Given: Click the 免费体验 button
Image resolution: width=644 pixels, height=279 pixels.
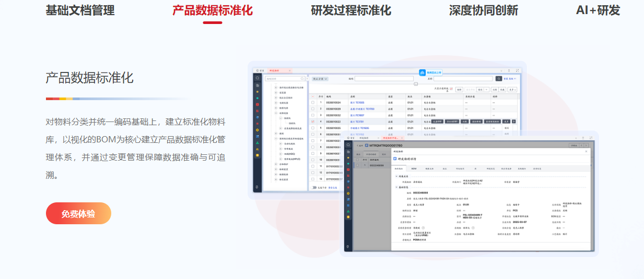Looking at the screenshot, I should click(x=78, y=213).
